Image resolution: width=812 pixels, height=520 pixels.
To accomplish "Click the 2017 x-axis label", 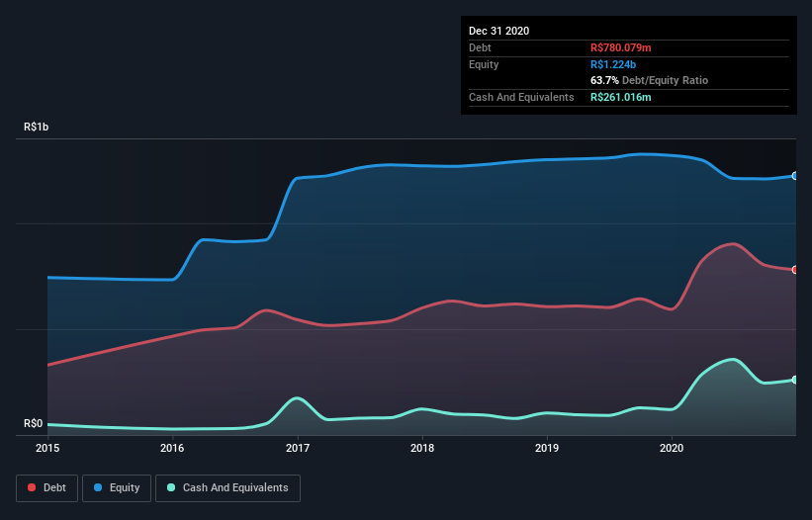I will click(x=298, y=448).
